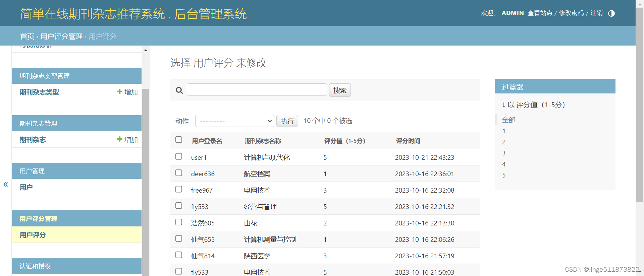Click the 山花 journal cell

251,223
